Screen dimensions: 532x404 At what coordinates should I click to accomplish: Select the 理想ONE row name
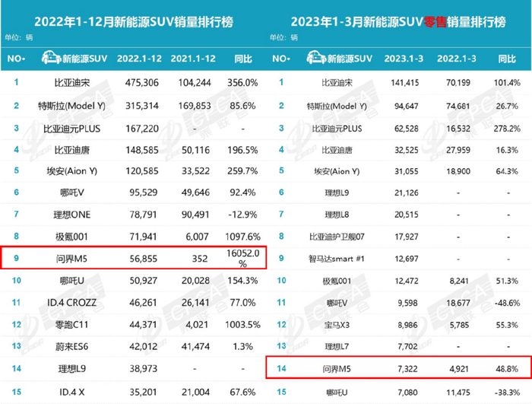[72, 215]
